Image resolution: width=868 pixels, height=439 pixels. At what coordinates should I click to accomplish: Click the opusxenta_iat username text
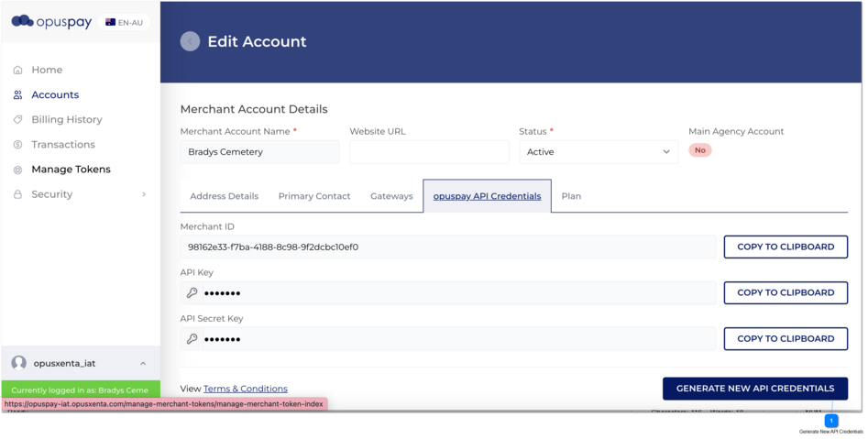click(65, 363)
